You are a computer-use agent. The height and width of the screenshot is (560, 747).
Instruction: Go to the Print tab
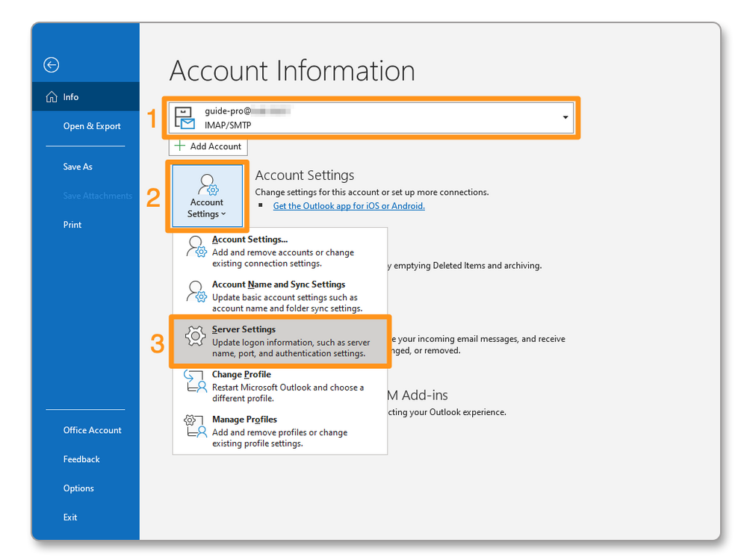click(x=72, y=225)
